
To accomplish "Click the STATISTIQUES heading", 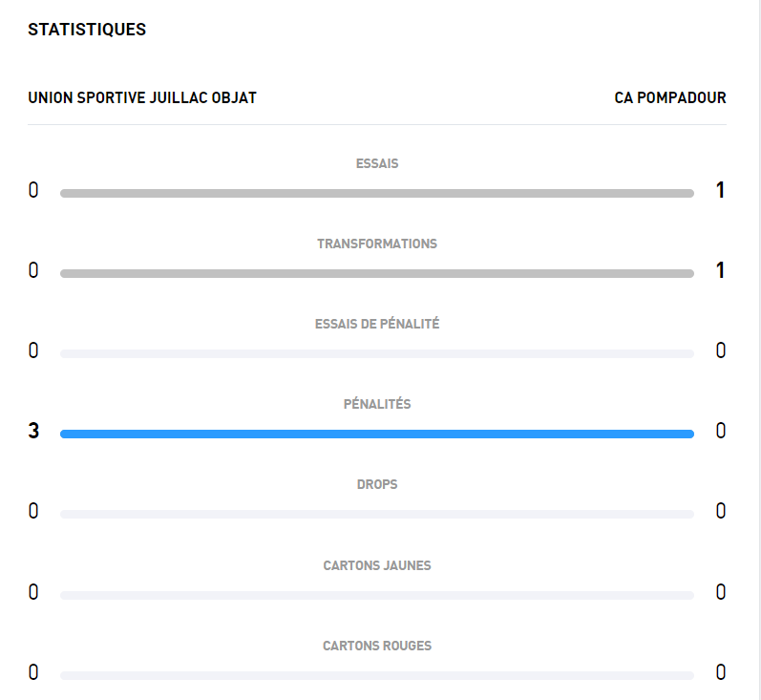I will coord(87,30).
